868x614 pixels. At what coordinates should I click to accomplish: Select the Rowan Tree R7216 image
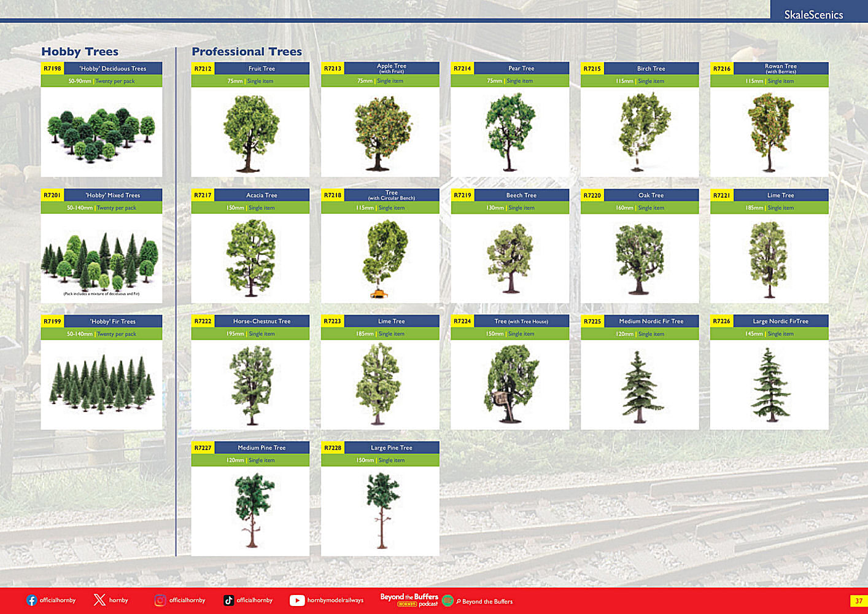769,132
